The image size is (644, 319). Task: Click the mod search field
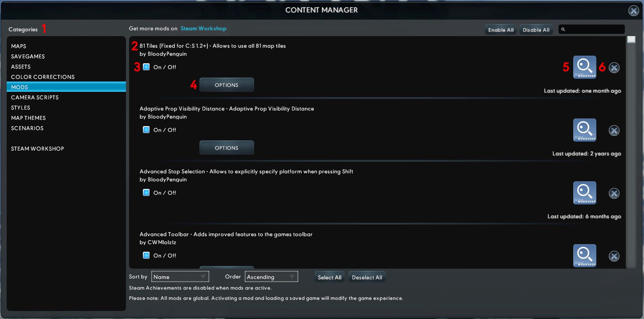pyautogui.click(x=591, y=29)
